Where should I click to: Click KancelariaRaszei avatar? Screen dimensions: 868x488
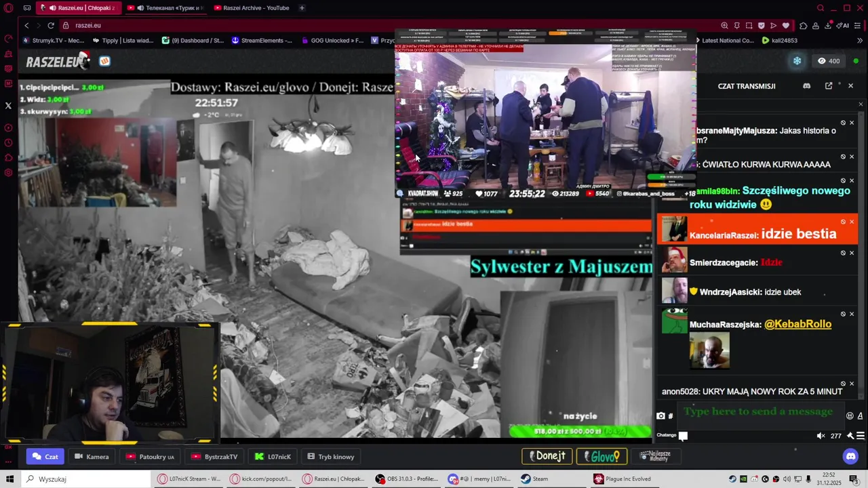674,229
